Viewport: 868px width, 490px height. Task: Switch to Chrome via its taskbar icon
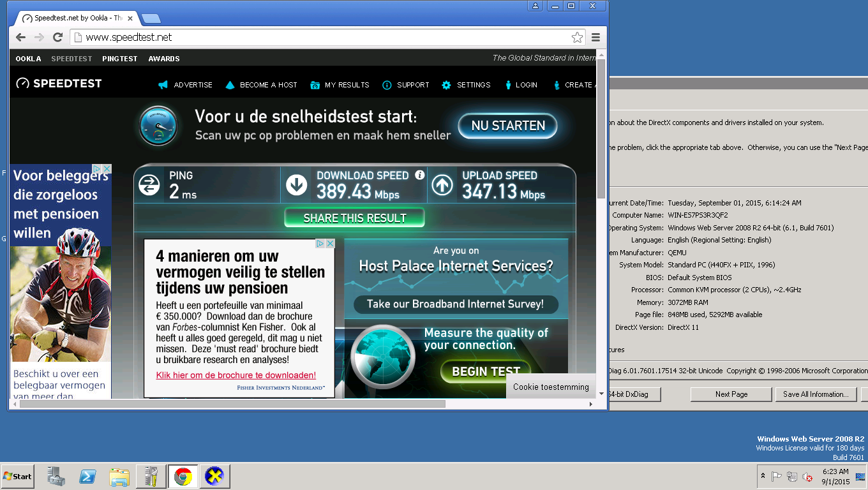[x=183, y=476]
